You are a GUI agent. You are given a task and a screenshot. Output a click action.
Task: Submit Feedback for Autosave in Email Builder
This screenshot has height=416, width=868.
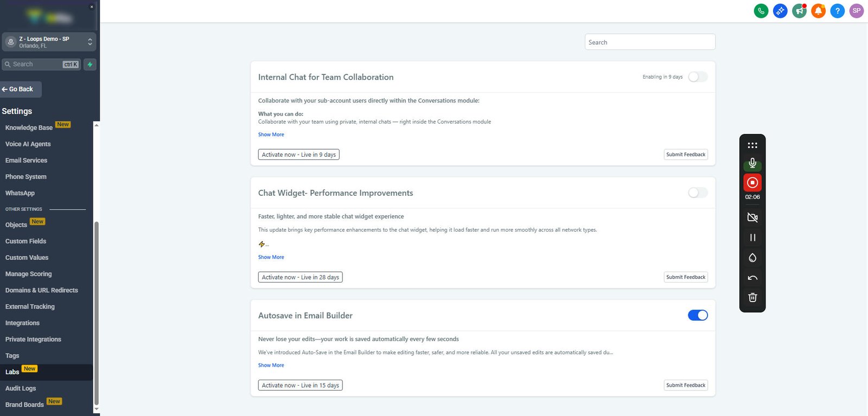pos(686,385)
